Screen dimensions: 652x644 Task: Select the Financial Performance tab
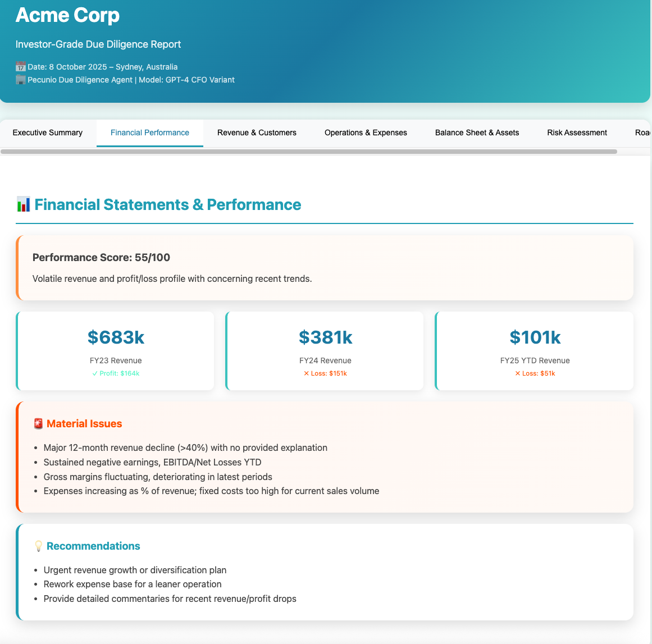click(150, 133)
